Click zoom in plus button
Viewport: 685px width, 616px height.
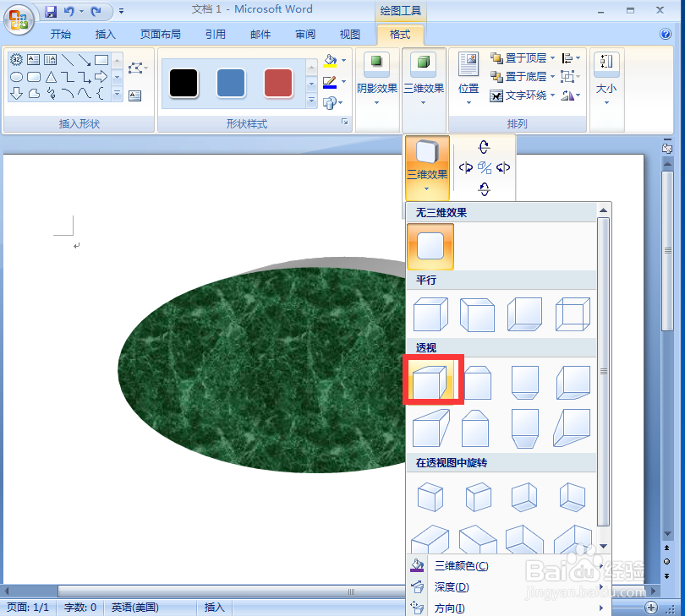click(x=651, y=608)
